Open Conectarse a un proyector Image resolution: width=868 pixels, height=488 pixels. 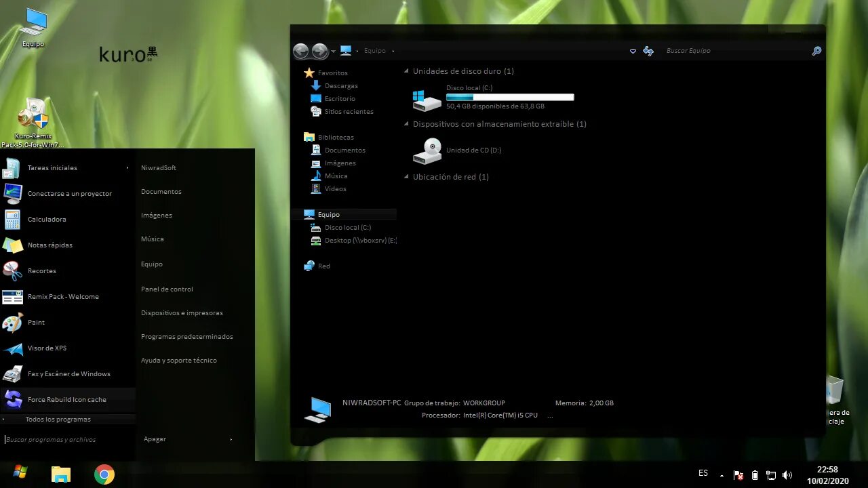pos(68,193)
